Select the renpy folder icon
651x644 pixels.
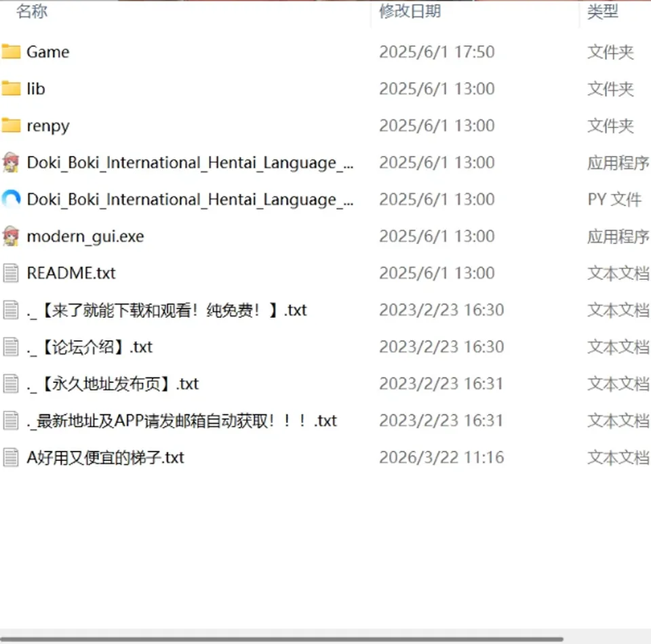11,125
